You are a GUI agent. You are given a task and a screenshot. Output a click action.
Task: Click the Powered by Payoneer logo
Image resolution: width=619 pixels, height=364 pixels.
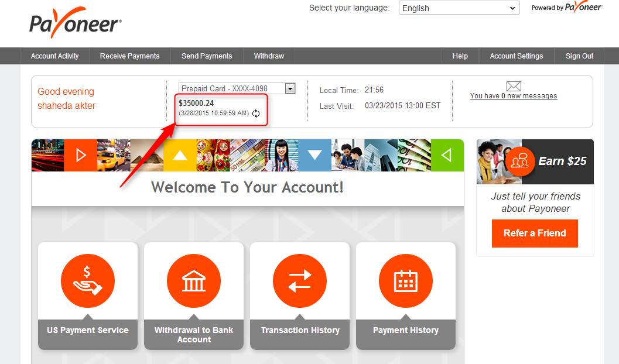567,7
